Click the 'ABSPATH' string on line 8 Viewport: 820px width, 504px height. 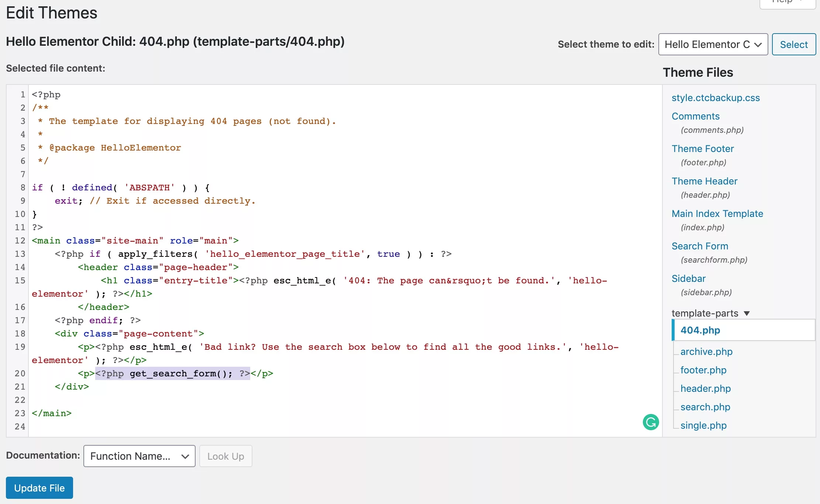[149, 187]
